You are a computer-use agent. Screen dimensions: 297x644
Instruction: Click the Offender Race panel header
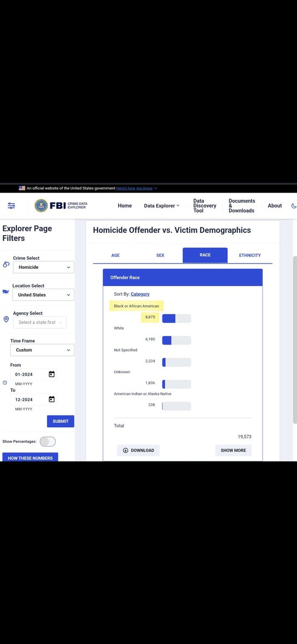click(x=183, y=277)
